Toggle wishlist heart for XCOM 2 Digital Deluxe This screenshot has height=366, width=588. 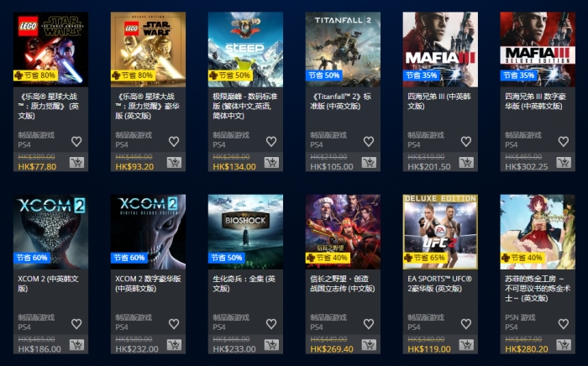click(174, 324)
